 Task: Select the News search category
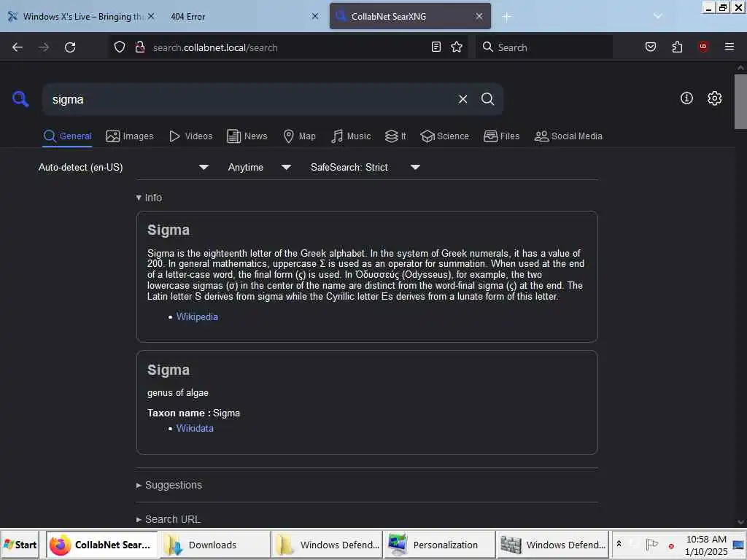click(247, 136)
